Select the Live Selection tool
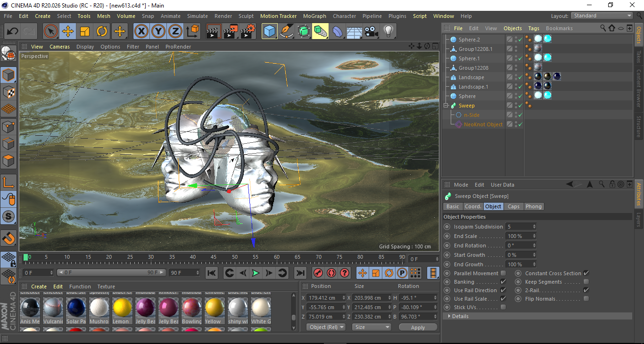644x344 pixels. (x=51, y=32)
